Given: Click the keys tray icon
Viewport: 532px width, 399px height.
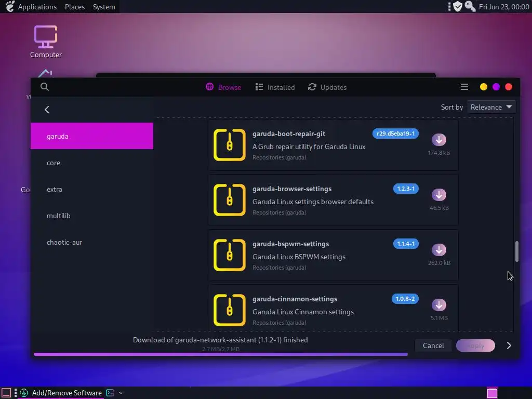Looking at the screenshot, I should [470, 6].
